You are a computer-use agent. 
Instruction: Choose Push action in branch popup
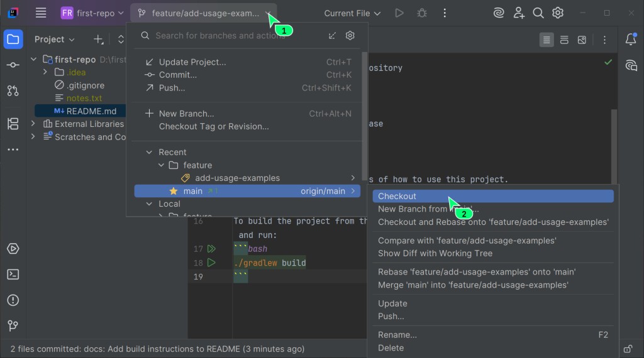(248, 88)
